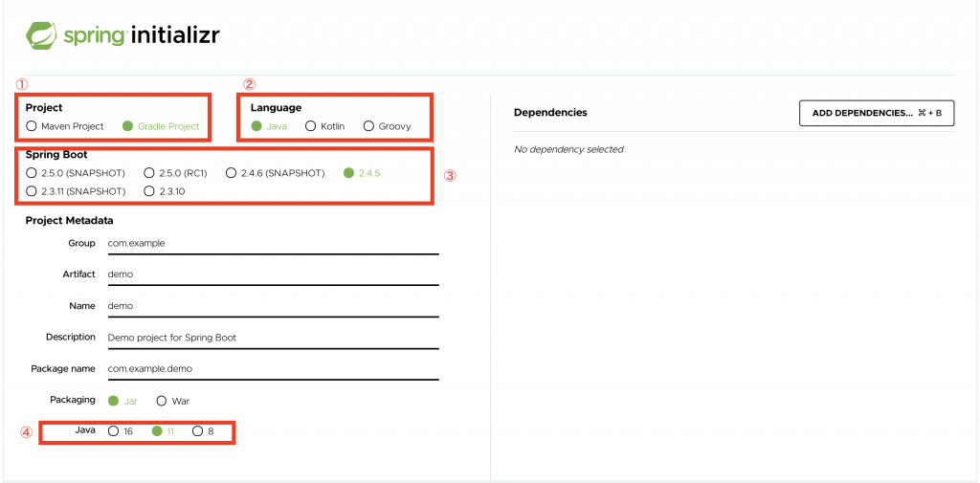Click the Description label
Viewport: 980px width, 483px height.
pyautogui.click(x=71, y=337)
